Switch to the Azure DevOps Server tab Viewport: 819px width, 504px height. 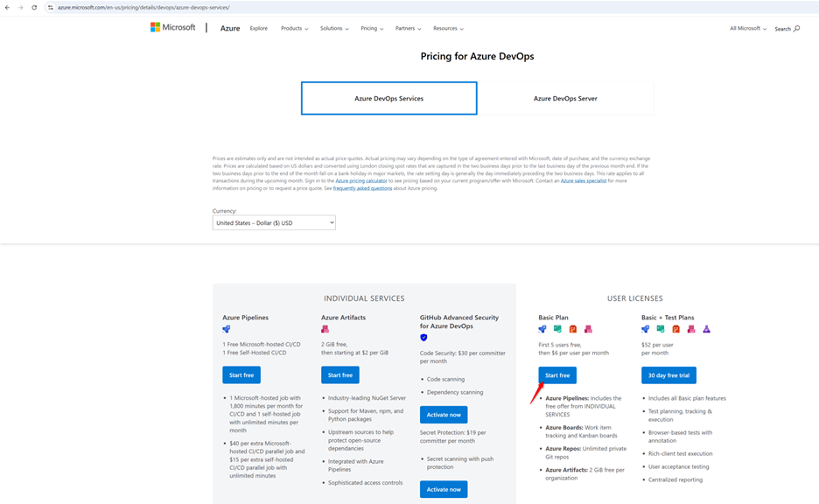(x=565, y=99)
